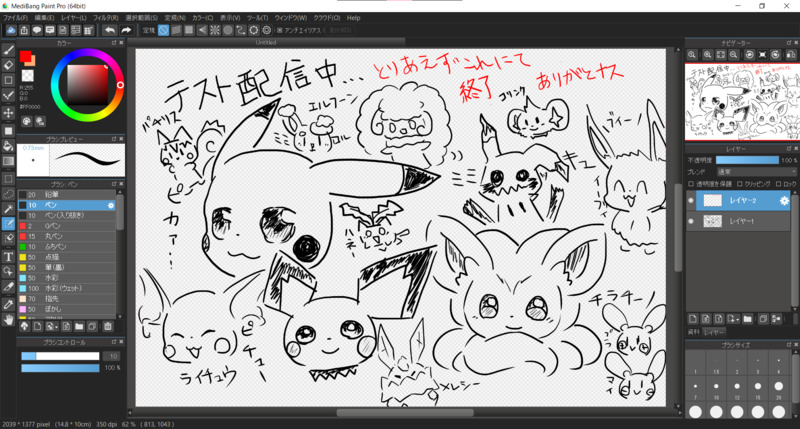800x429 pixels.
Task: Enable ロック checkbox in the Layers panel
Action: [778, 184]
